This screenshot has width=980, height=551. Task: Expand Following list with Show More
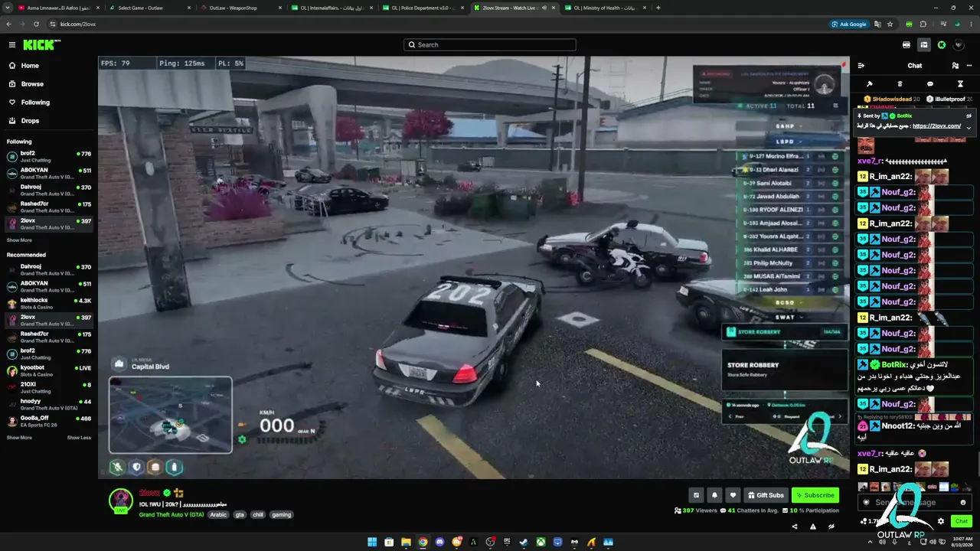(19, 240)
